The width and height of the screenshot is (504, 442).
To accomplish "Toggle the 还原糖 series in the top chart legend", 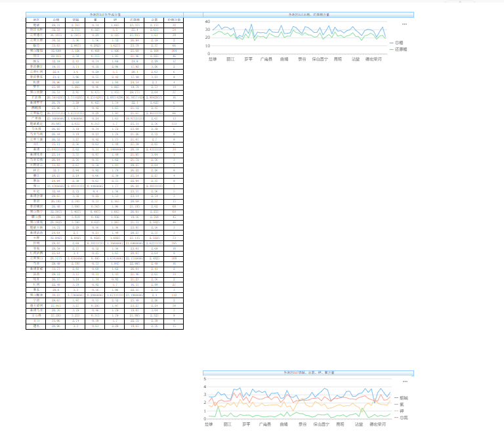I will (398, 49).
